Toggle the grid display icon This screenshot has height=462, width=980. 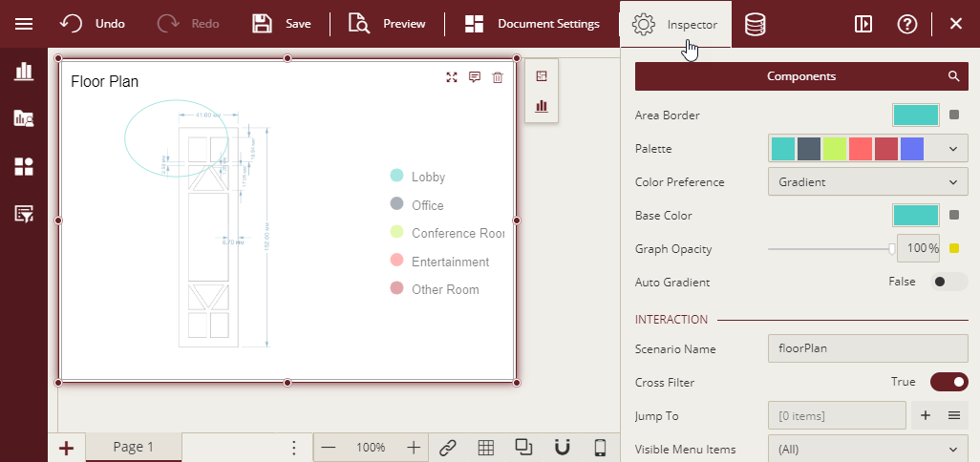point(485,448)
